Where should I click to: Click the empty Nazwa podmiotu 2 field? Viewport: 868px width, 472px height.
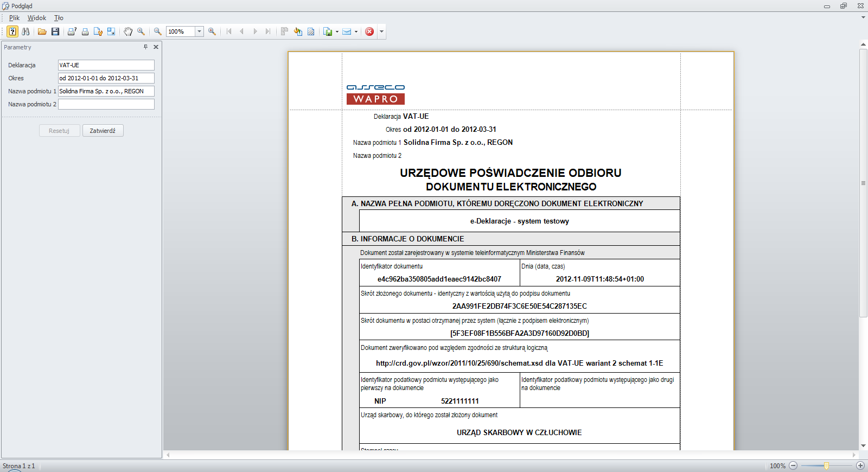[106, 104]
